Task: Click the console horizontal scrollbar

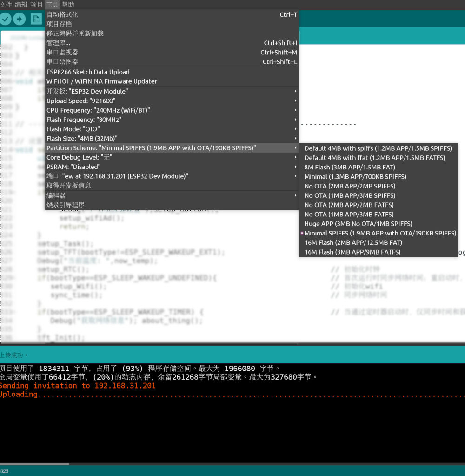Action: pos(35,463)
